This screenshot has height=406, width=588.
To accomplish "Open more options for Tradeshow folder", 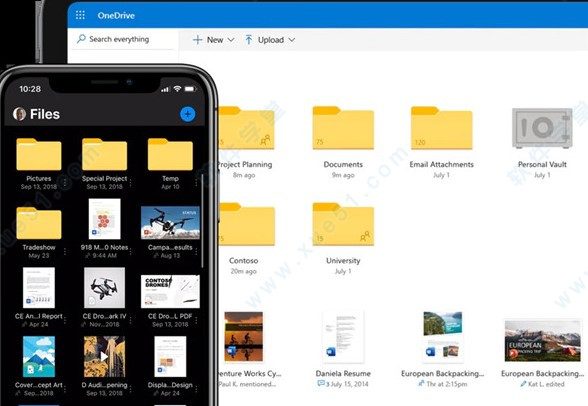I will pos(64,252).
